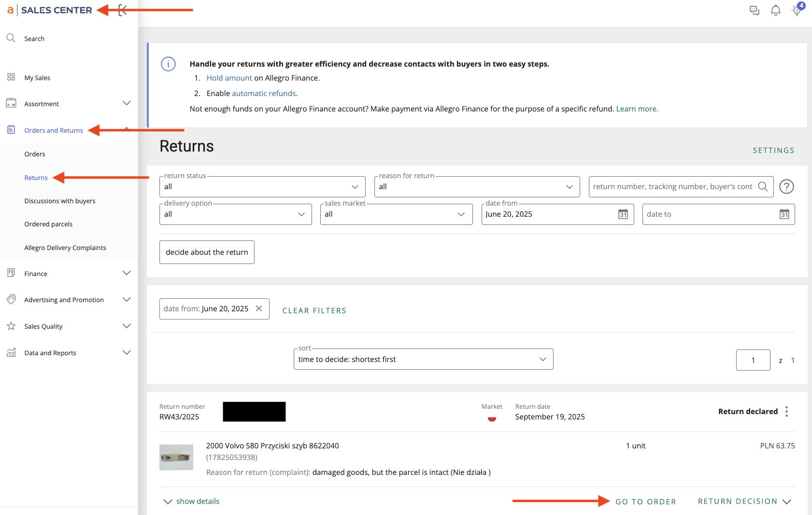Open the lightbulb tips icon with badge
The height and width of the screenshot is (515, 812).
click(x=797, y=10)
